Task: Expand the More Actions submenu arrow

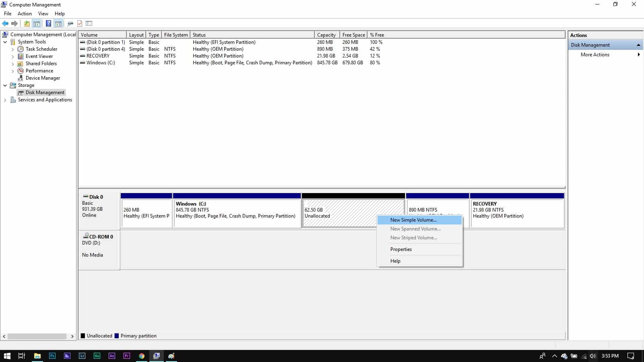Action: coord(639,54)
